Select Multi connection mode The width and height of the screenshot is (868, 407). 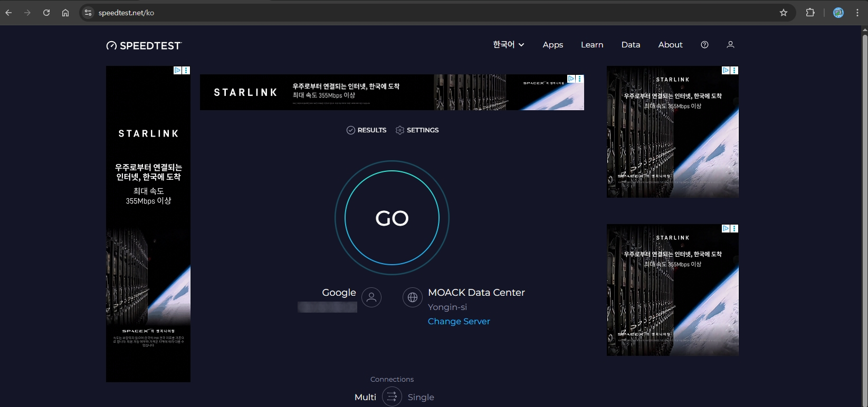365,397
